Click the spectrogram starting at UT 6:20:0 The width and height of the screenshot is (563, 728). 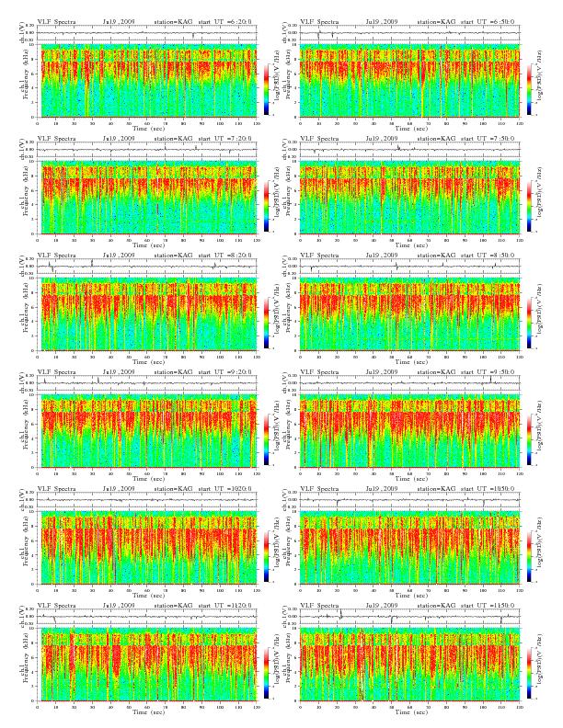click(x=147, y=80)
